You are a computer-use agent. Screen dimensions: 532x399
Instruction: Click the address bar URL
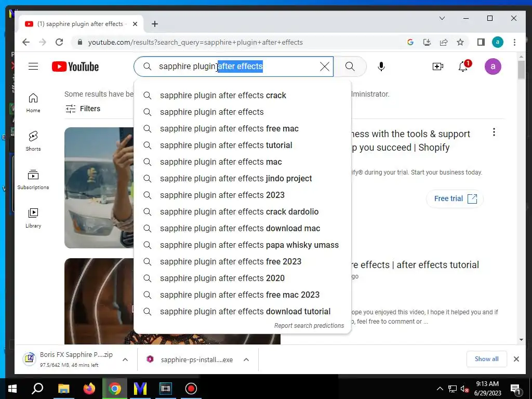click(x=195, y=43)
